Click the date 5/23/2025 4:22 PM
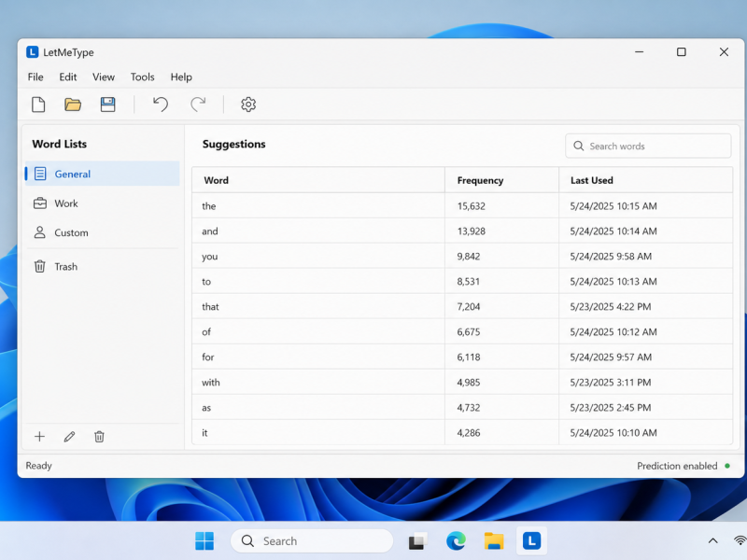 pyautogui.click(x=611, y=307)
